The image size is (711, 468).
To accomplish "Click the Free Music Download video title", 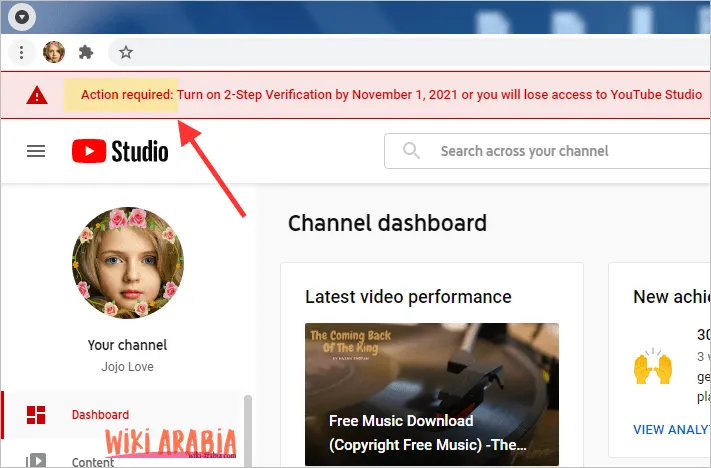I will 428,433.
